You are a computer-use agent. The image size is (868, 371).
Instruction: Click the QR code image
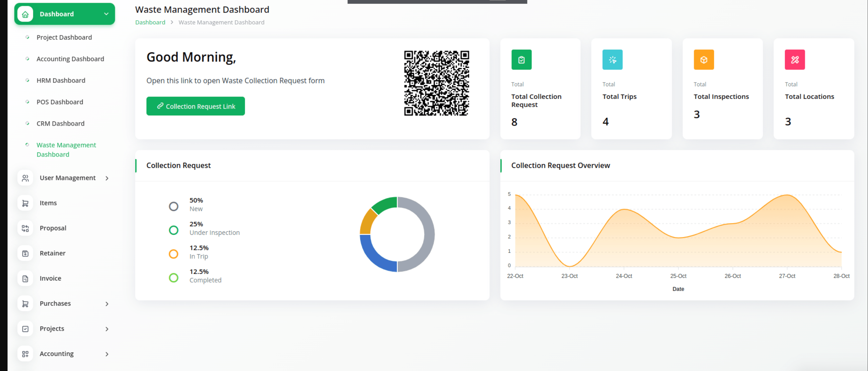click(437, 83)
